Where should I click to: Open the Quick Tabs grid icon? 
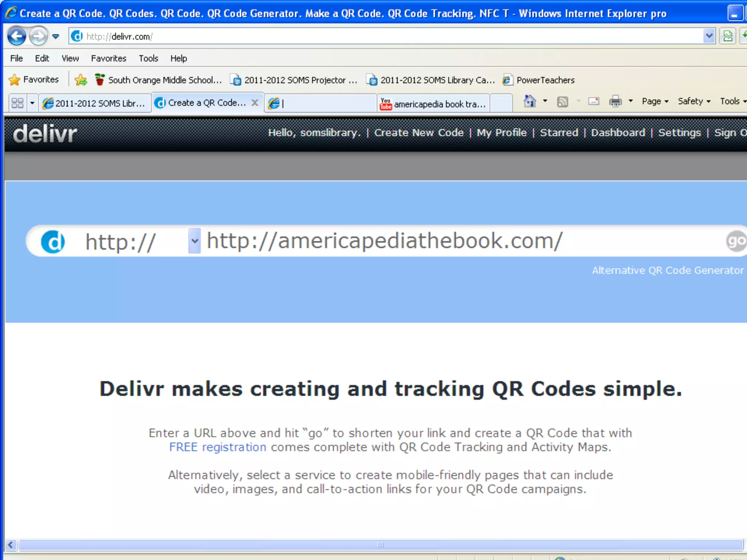(x=18, y=103)
